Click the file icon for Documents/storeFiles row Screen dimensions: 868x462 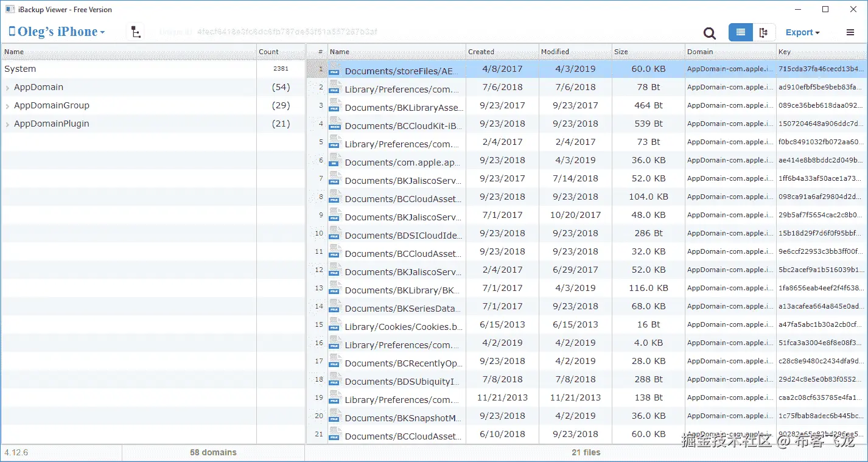click(335, 69)
